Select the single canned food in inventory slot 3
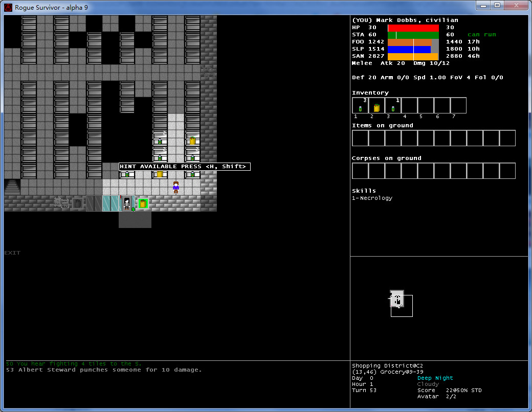The height and width of the screenshot is (412, 532). tap(393, 105)
